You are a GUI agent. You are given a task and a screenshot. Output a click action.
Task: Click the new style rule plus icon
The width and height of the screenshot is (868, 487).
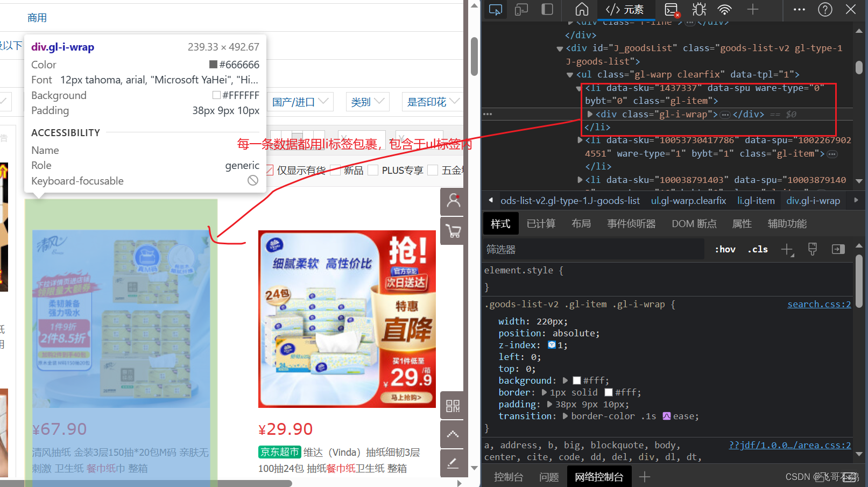coord(787,249)
